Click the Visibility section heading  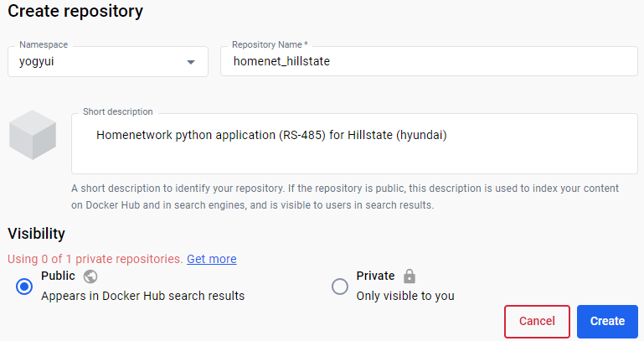tap(36, 234)
